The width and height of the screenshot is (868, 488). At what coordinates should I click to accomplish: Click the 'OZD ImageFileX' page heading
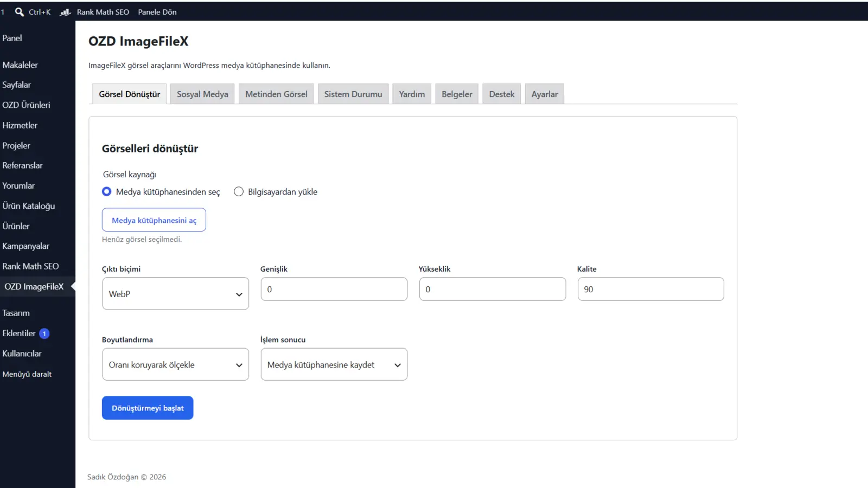tap(138, 41)
